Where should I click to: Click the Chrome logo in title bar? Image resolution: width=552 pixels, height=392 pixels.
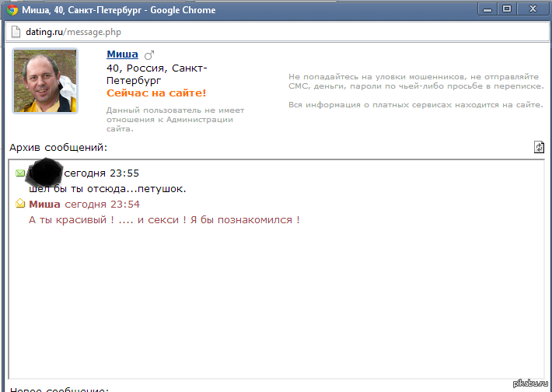pos(10,10)
